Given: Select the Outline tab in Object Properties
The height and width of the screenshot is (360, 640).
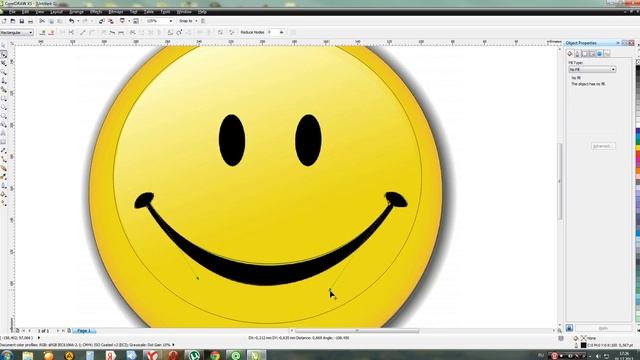Looking at the screenshot, I should (x=577, y=53).
